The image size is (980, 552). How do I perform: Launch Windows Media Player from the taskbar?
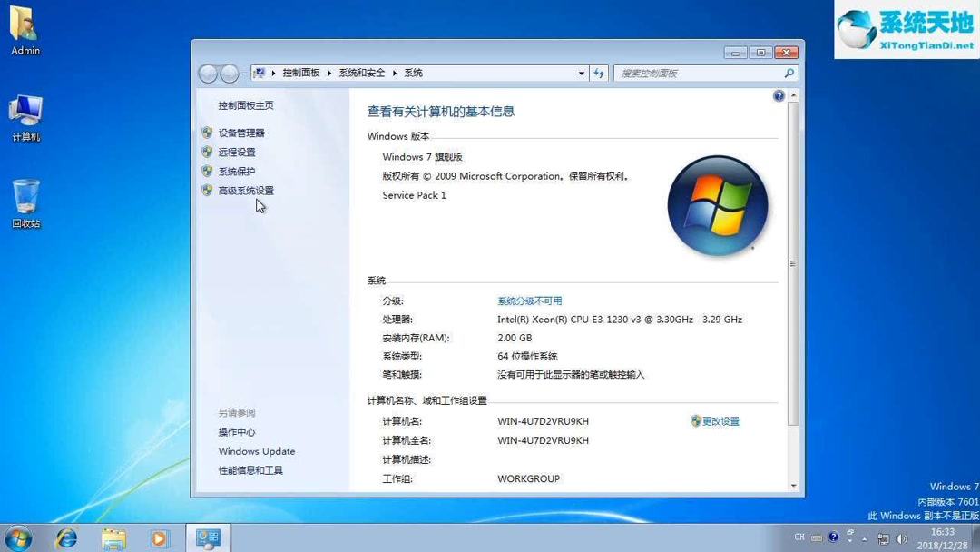coord(161,538)
